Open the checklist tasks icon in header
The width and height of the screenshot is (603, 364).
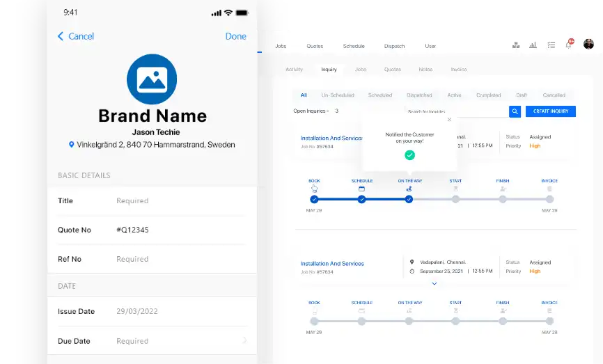tap(551, 45)
